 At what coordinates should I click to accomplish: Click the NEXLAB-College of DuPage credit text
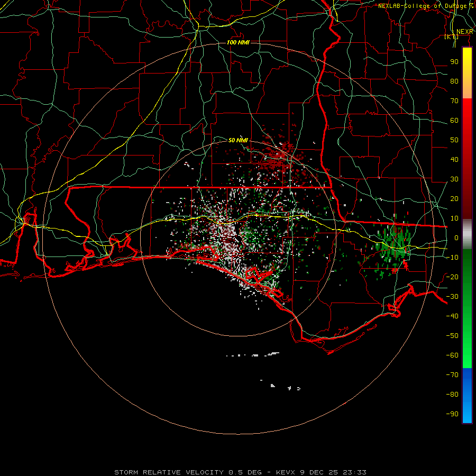[x=426, y=6]
